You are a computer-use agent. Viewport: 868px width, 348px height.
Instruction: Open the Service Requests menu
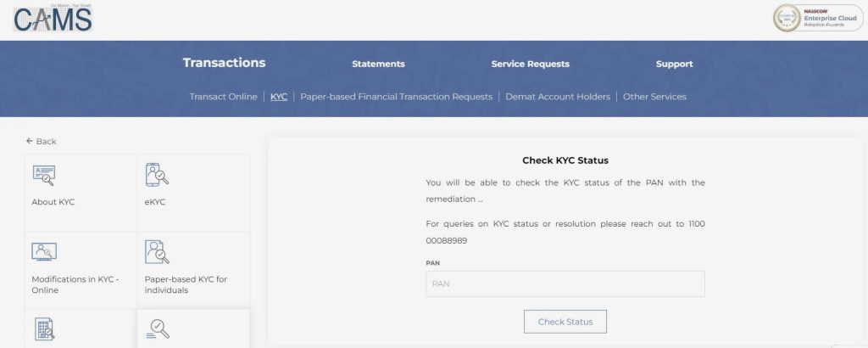tap(531, 64)
